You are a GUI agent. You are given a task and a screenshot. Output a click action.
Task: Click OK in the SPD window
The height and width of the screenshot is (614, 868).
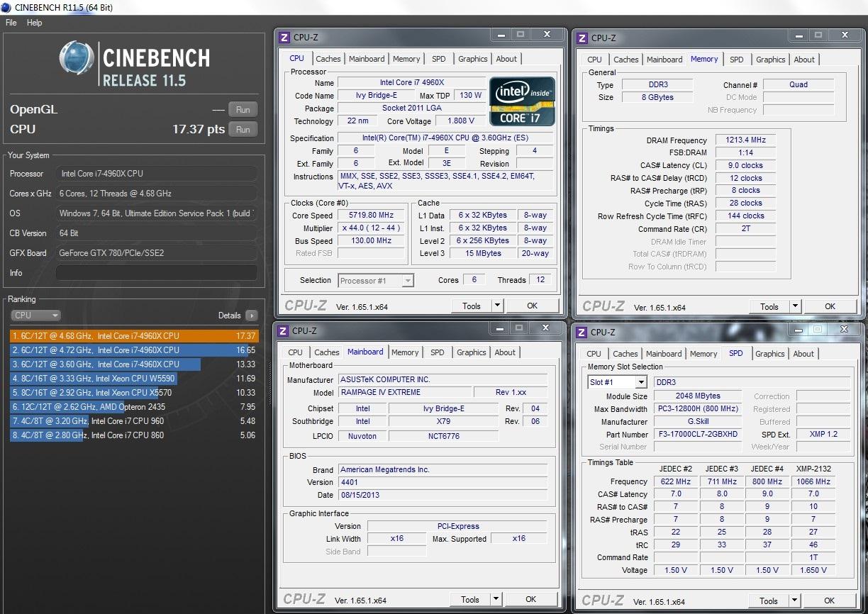pos(829,601)
